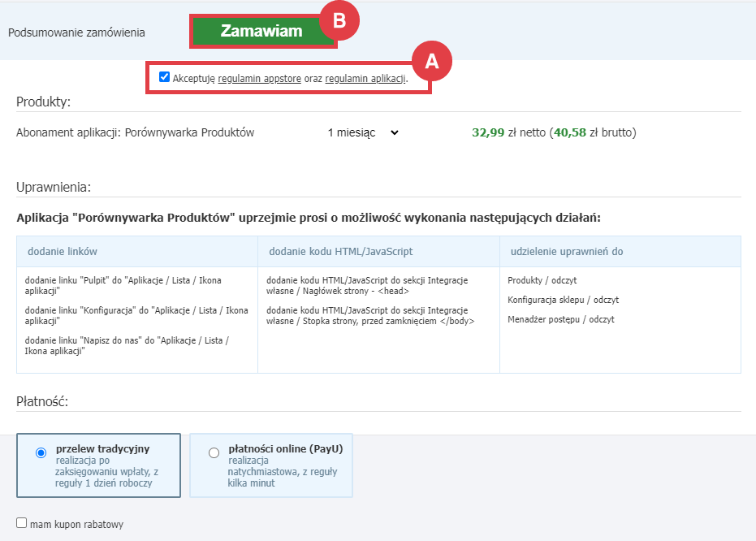Uncheck the "Akceptuję regulamin appstore" checkbox
The height and width of the screenshot is (541, 756).
point(164,77)
